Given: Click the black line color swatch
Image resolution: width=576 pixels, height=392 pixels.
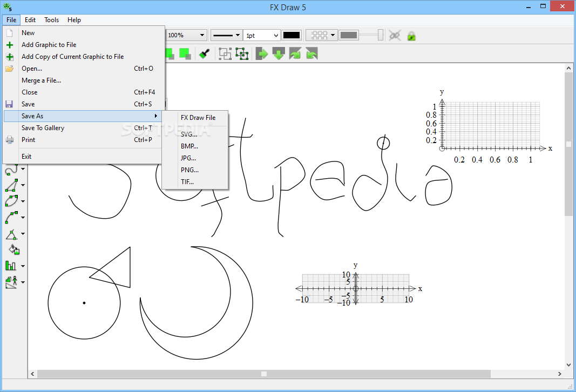Looking at the screenshot, I should [x=292, y=35].
